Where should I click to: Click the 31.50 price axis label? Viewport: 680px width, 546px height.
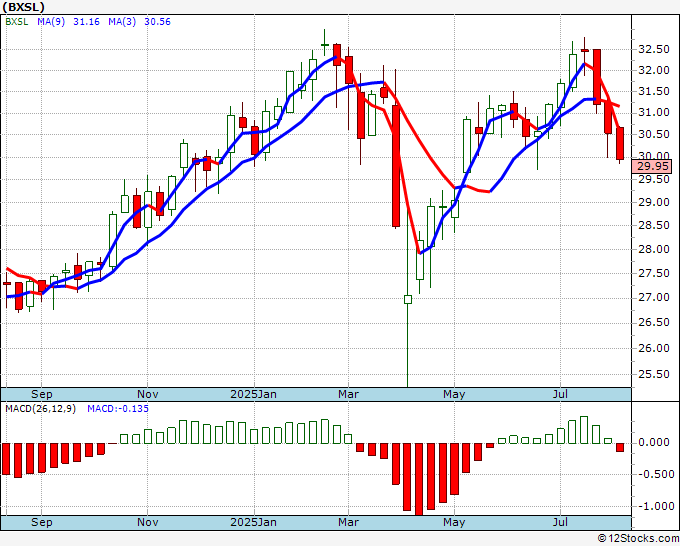tap(654, 92)
